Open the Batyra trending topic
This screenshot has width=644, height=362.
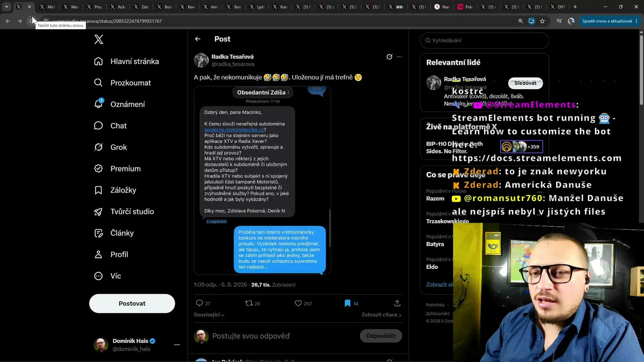436,244
